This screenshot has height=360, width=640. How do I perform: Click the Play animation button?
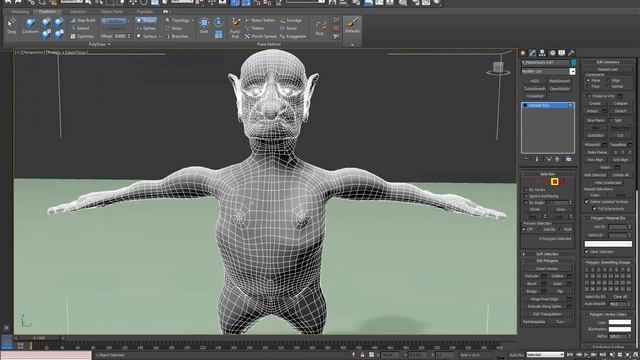click(586, 355)
